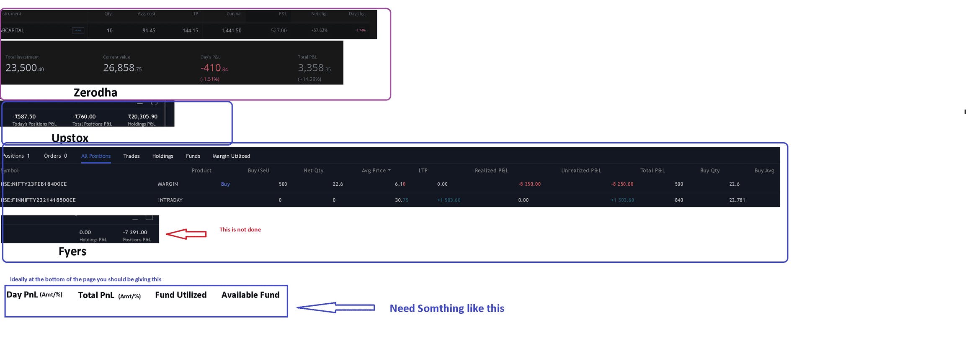Viewport: 980px width, 356px height.
Task: Click the Cur. val column header
Action: [234, 14]
